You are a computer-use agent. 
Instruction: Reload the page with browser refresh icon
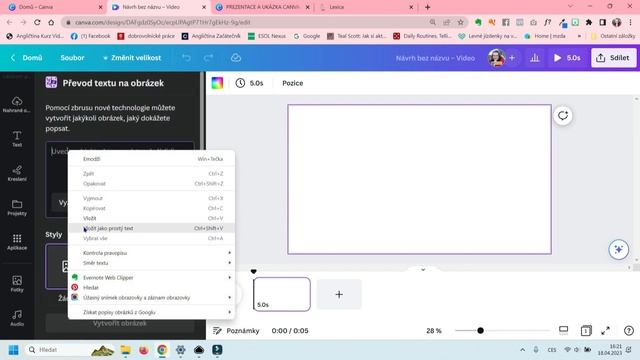click(x=37, y=22)
